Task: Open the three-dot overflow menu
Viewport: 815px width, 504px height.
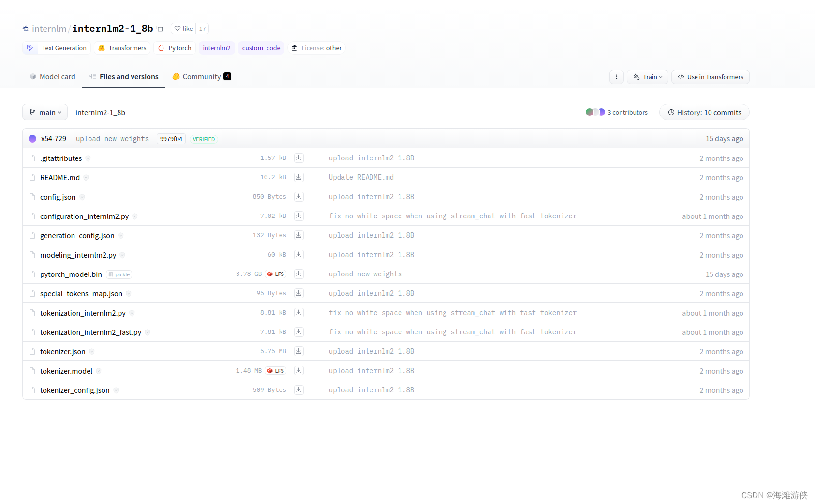Action: click(616, 77)
